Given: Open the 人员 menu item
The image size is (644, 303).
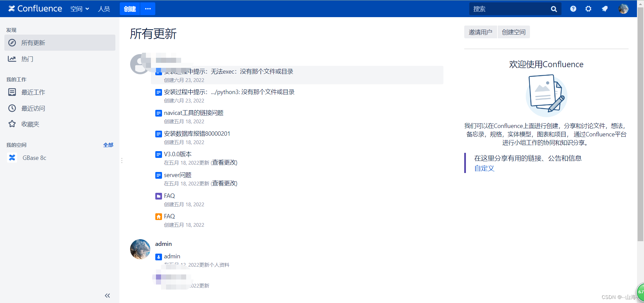Looking at the screenshot, I should point(104,9).
